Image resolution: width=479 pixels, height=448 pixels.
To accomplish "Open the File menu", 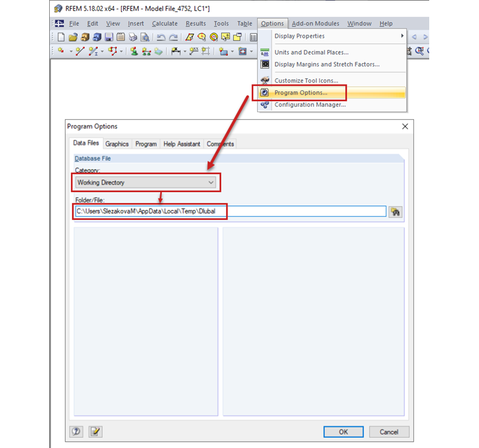I will click(74, 23).
